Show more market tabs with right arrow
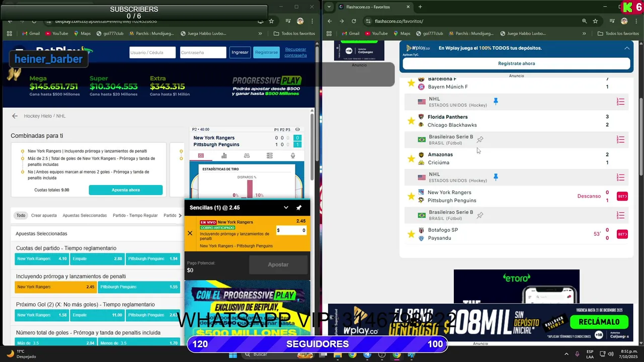This screenshot has height=362, width=644. [180, 215]
